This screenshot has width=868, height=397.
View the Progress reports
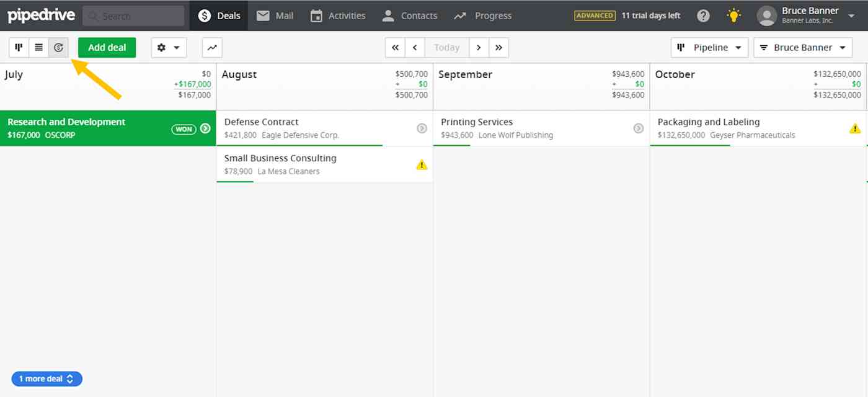tap(483, 16)
